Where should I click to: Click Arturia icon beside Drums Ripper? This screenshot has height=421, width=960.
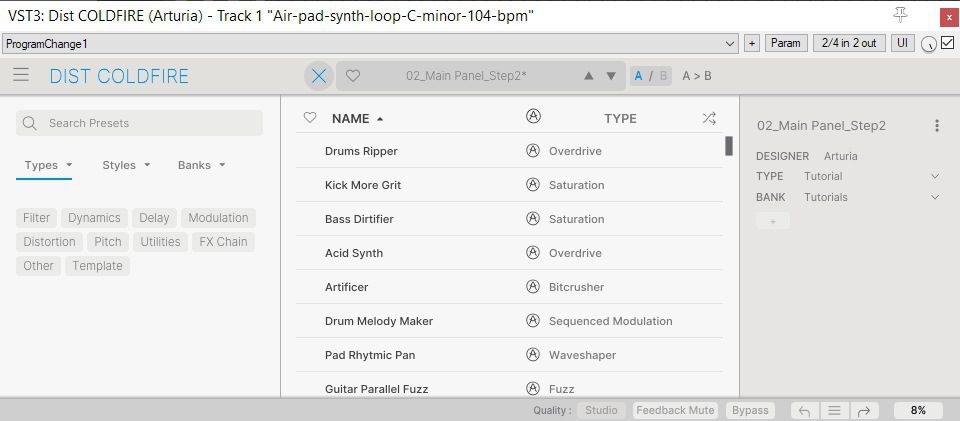tap(533, 151)
